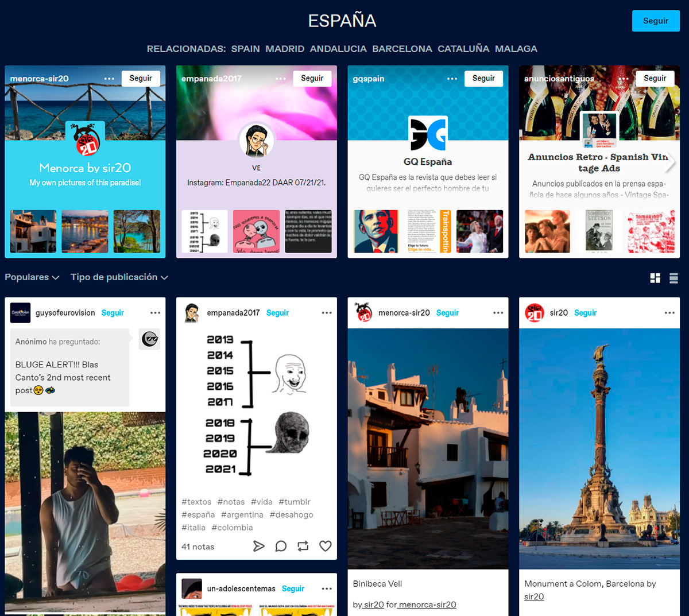This screenshot has width=689, height=616.
Task: Click the right arrow on blog carousel
Action: 669,162
